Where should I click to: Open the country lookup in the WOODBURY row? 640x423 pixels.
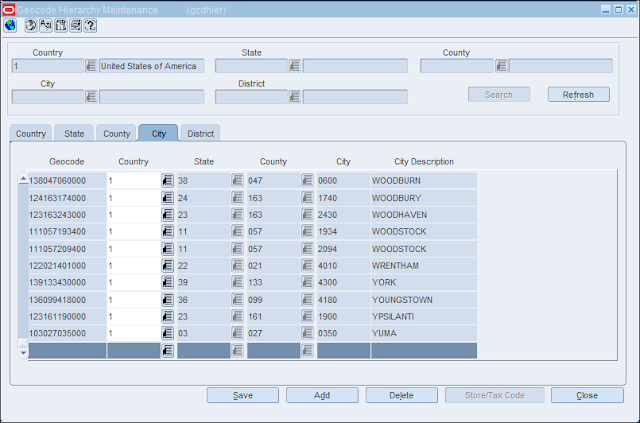click(167, 198)
